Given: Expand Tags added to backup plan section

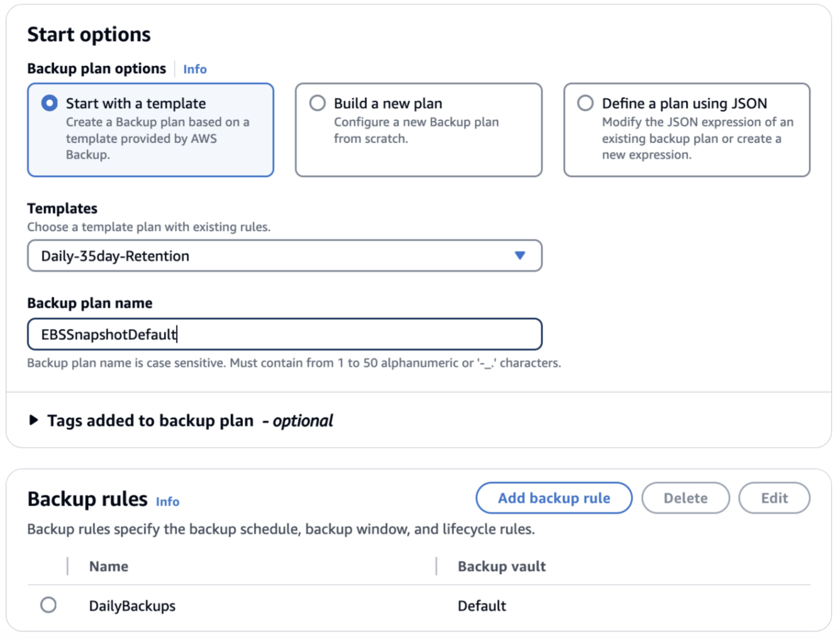Looking at the screenshot, I should coord(34,420).
